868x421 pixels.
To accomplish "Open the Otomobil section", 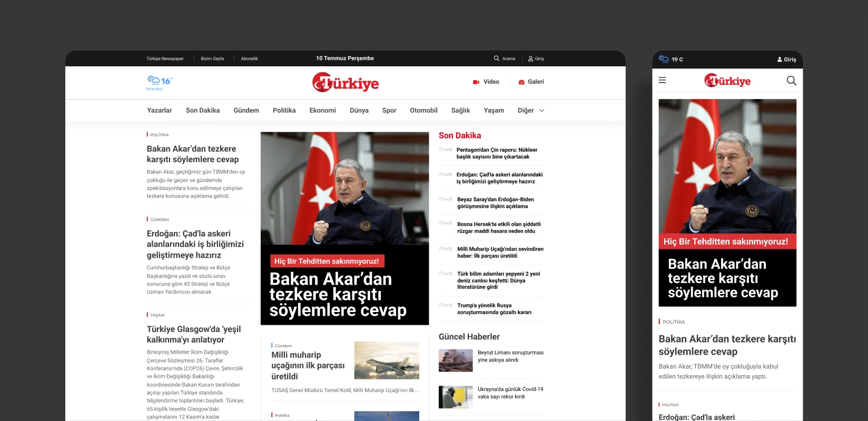I will pyautogui.click(x=423, y=111).
